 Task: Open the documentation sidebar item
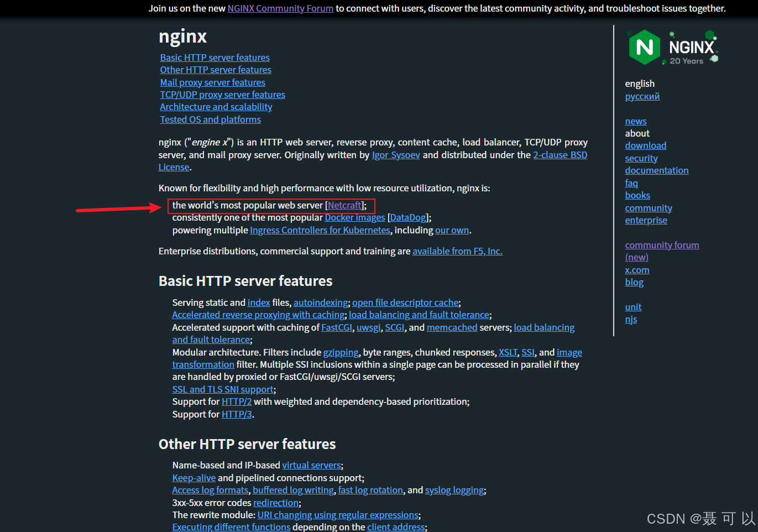(657, 170)
